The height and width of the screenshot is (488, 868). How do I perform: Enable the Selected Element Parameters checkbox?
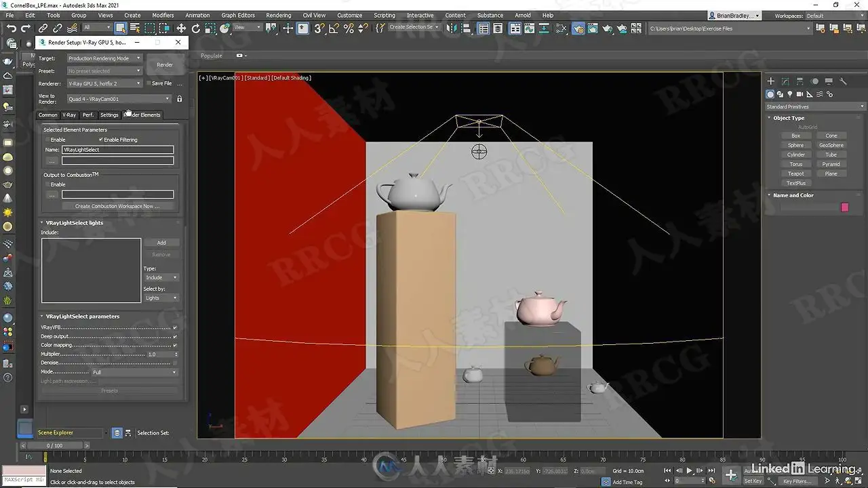pyautogui.click(x=47, y=140)
